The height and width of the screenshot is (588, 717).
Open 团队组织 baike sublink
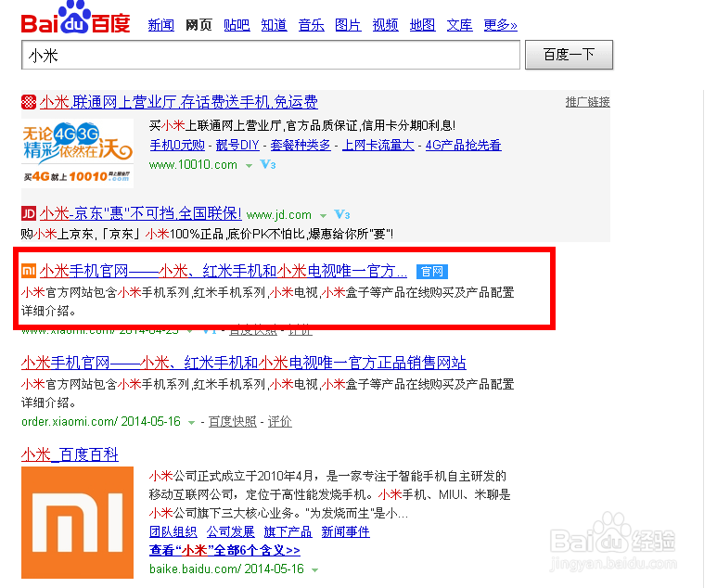coord(173,531)
